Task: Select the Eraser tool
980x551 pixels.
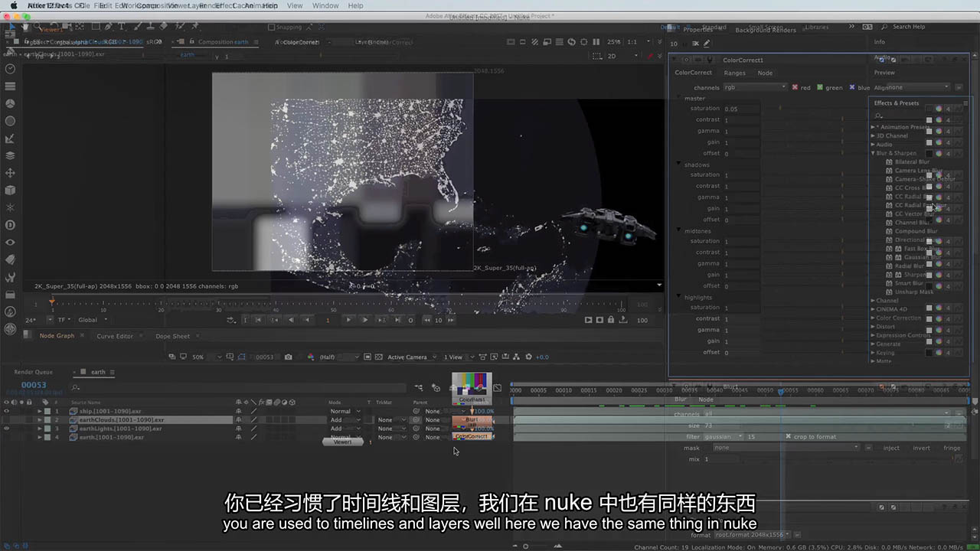Action: click(x=163, y=27)
